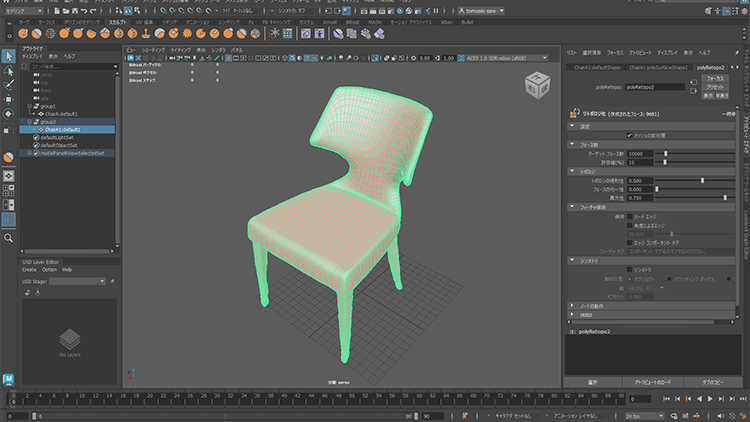Click the Save Scene disk icon
Viewport: 750px width, 422px height.
[75, 11]
